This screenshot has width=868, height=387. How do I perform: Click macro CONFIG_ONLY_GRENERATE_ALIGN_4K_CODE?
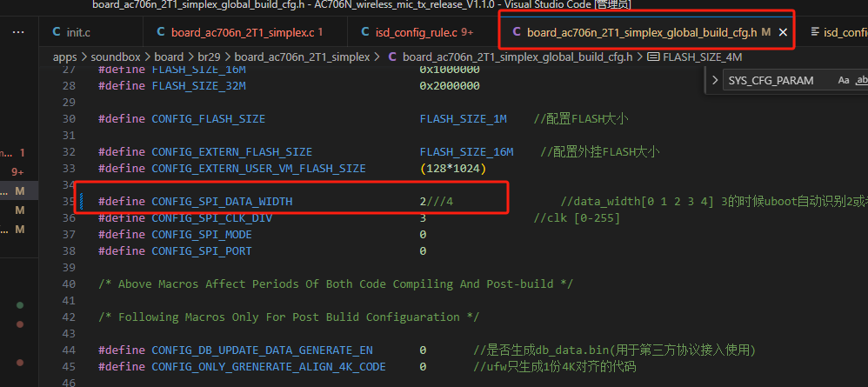coord(269,367)
